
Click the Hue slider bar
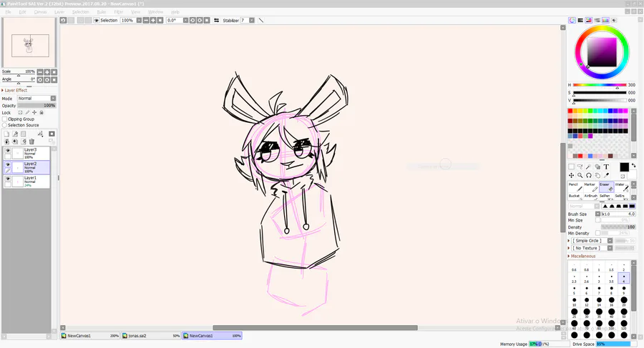click(600, 85)
